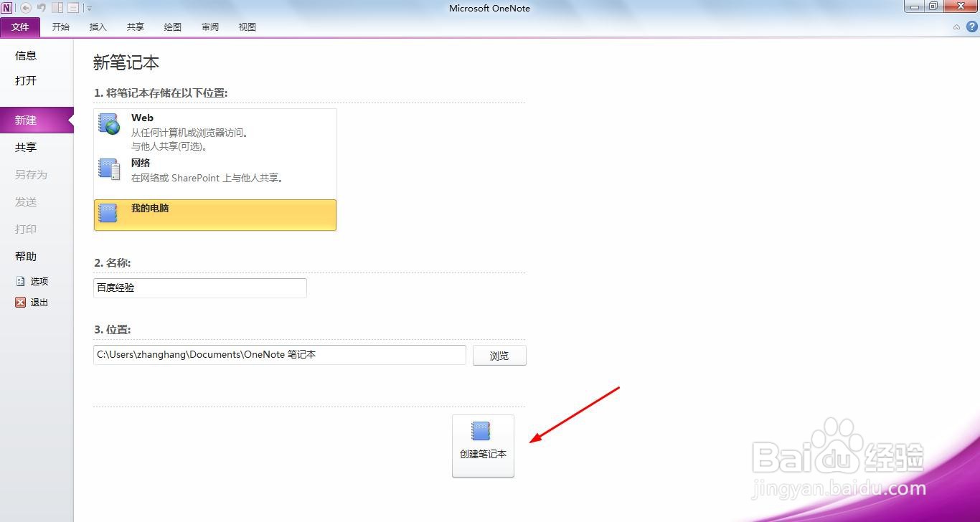
Task: Click the Full Page View icon
Action: (x=73, y=8)
